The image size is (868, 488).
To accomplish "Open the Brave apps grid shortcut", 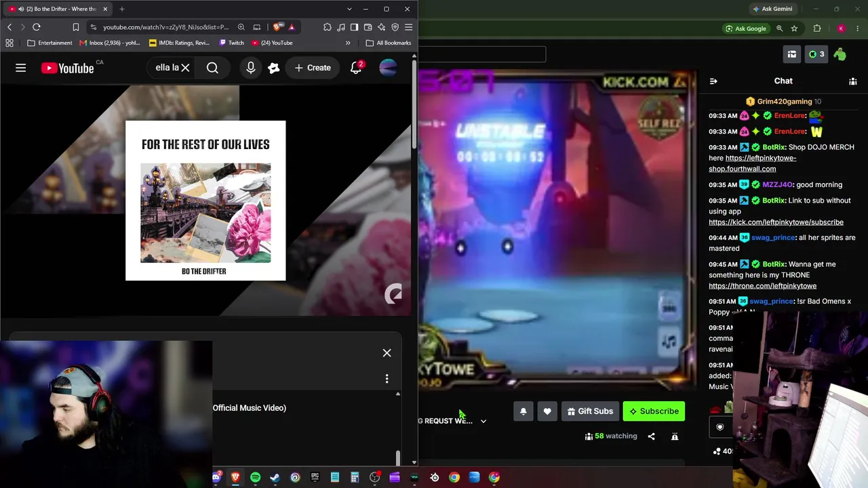I will (9, 43).
